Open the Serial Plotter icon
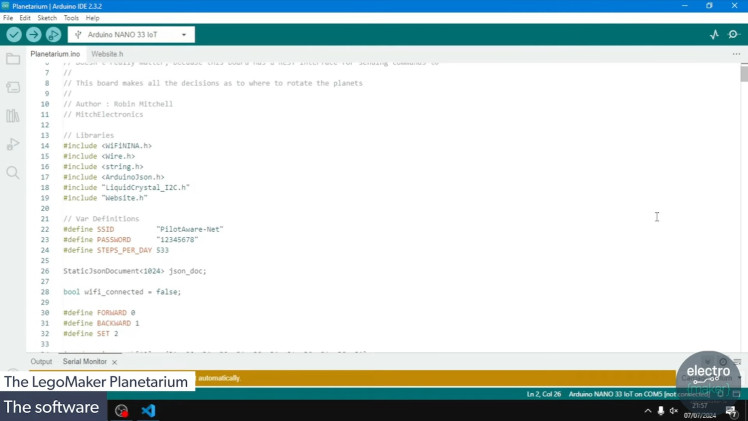The image size is (748, 421). click(x=714, y=34)
